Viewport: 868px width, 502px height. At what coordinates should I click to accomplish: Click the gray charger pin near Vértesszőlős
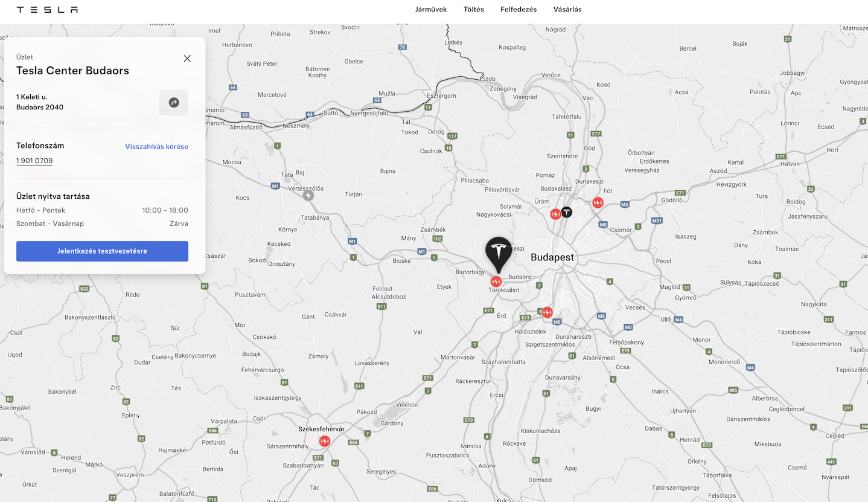click(x=308, y=196)
